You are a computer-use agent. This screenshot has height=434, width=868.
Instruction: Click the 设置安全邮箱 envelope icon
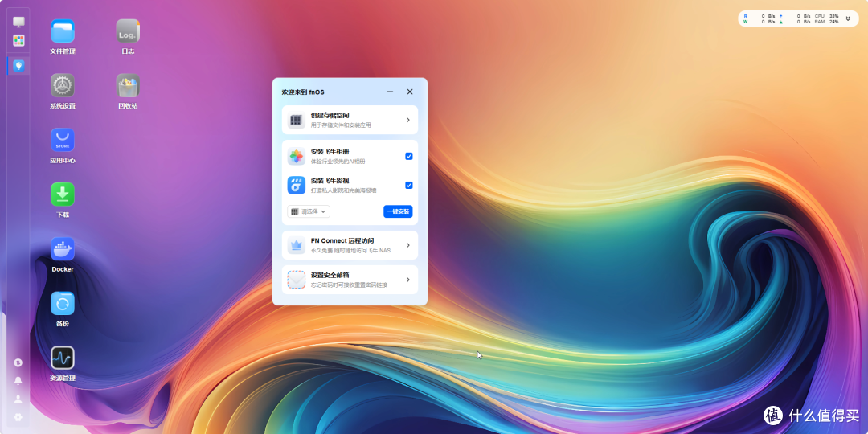coord(296,280)
